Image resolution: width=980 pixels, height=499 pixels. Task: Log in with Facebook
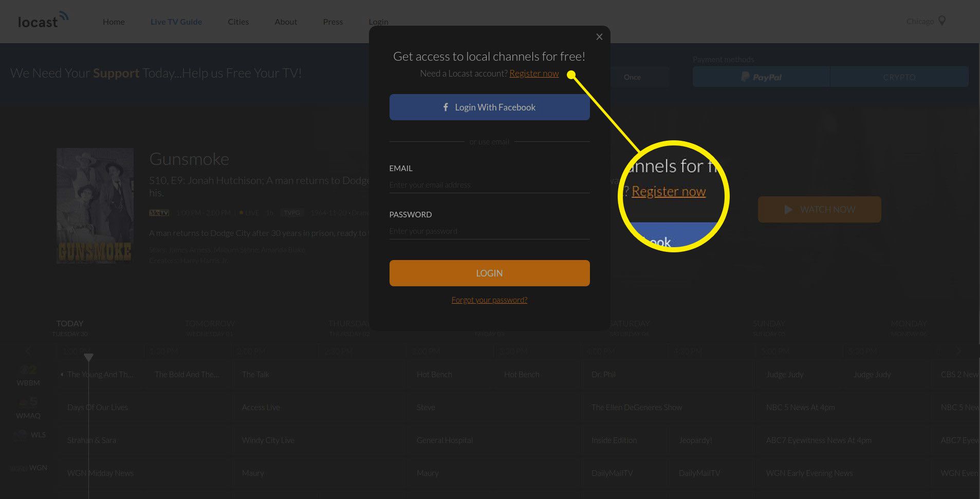489,107
